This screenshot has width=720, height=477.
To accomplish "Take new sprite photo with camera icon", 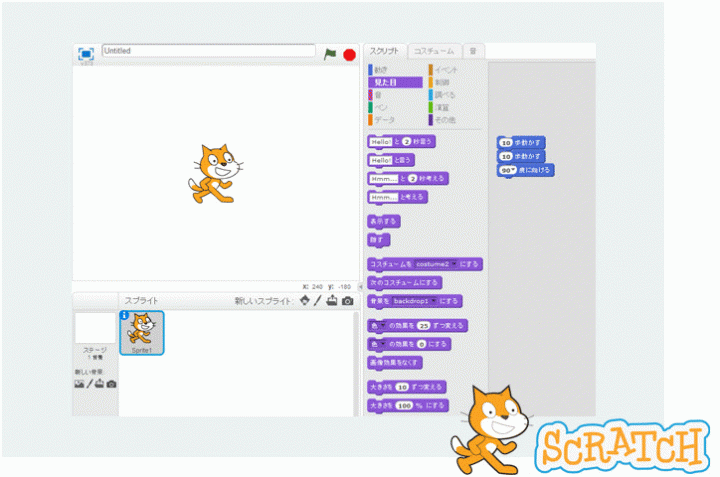I will pyautogui.click(x=347, y=300).
